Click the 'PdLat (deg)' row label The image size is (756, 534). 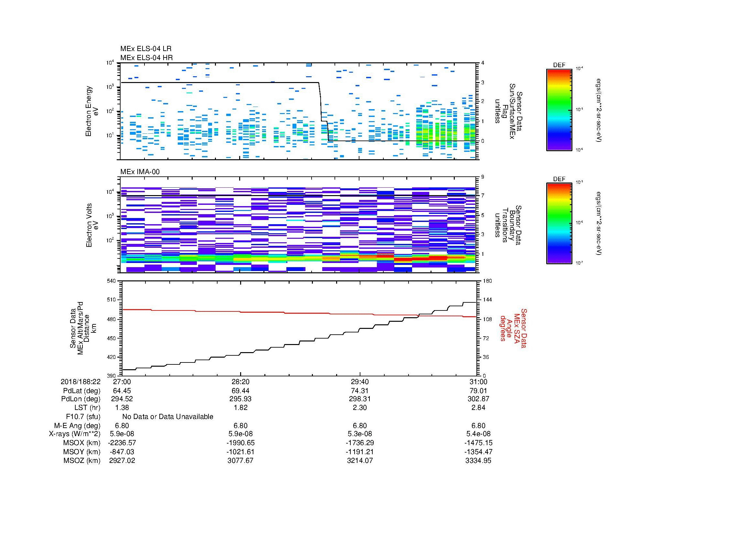tap(82, 391)
